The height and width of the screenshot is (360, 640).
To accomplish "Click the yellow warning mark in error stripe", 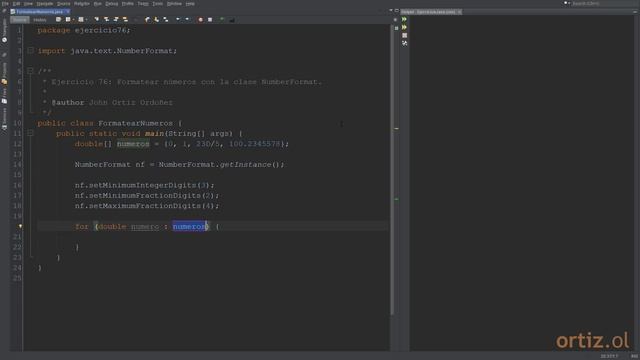I will click(396, 129).
